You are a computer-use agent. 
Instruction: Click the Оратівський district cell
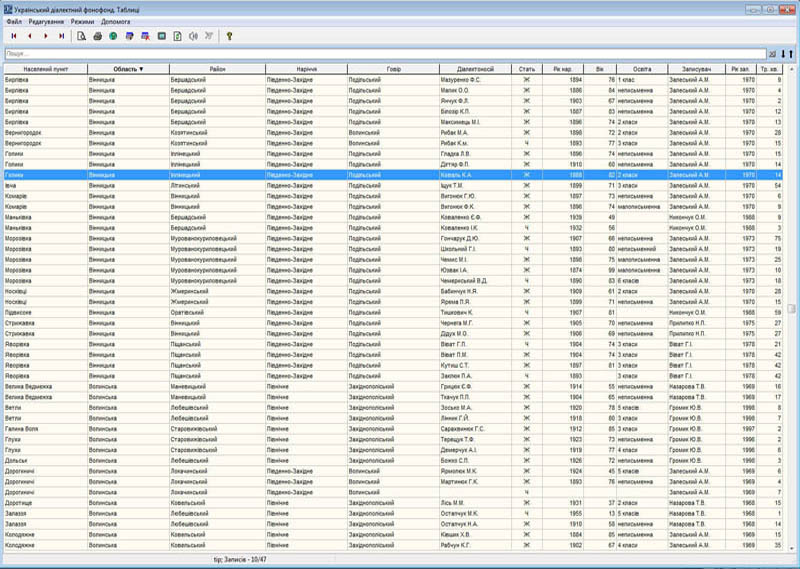point(217,312)
